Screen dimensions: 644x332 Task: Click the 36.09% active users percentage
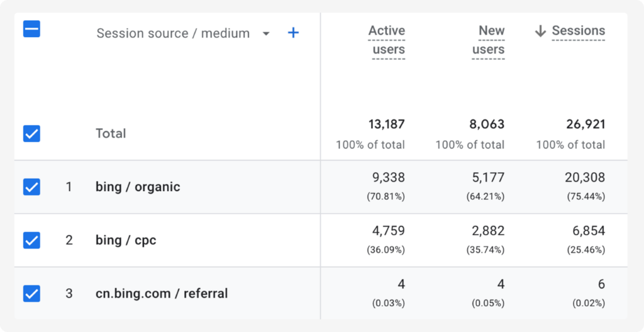tap(386, 250)
